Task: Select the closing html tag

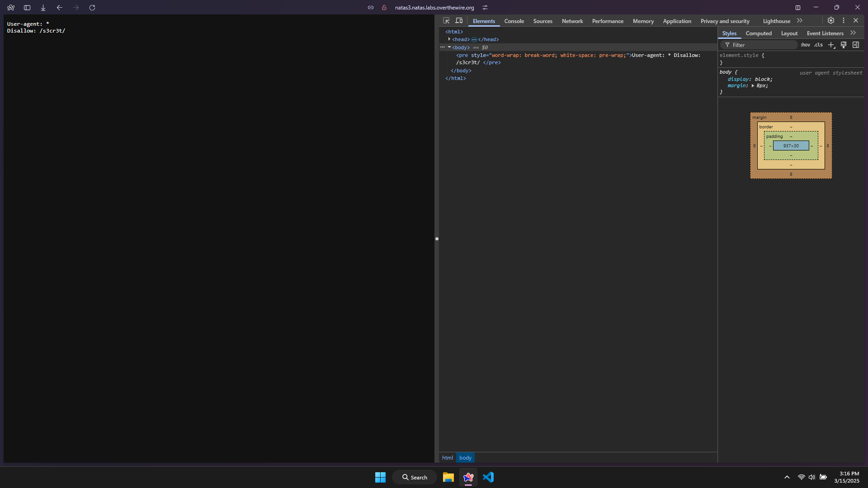Action: (455, 78)
